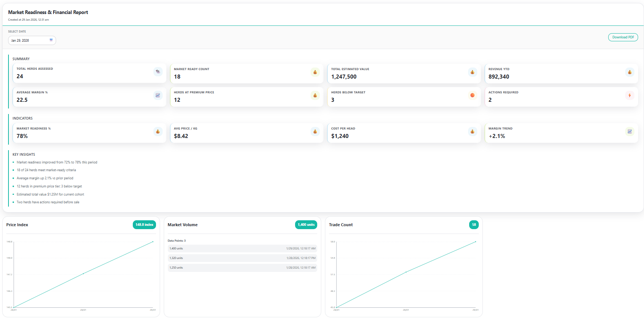This screenshot has height=321, width=644.
Task: Click the Market Readiness % card icon
Action: click(x=158, y=131)
